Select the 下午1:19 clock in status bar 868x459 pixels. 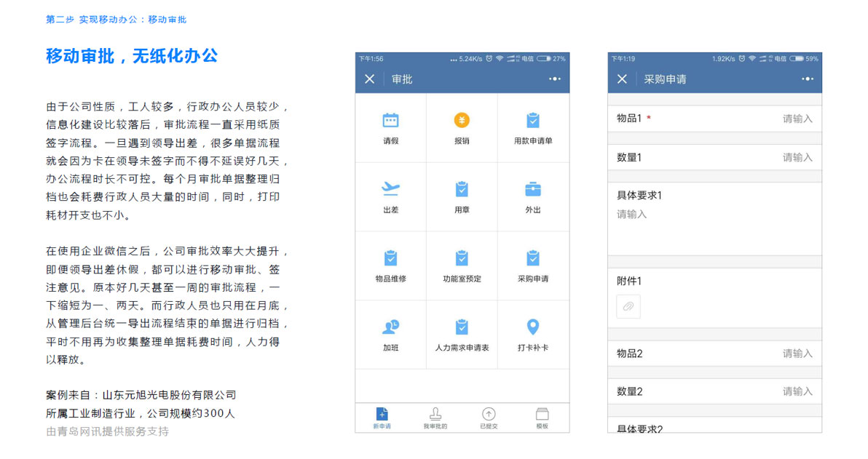coord(623,59)
